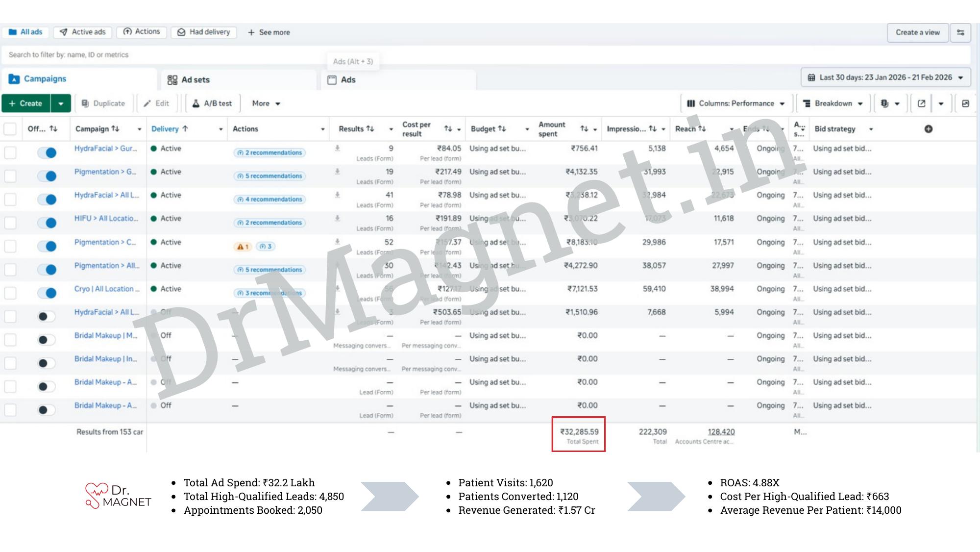Switch to the Ads tab
Image resolution: width=980 pixels, height=552 pixels.
398,80
